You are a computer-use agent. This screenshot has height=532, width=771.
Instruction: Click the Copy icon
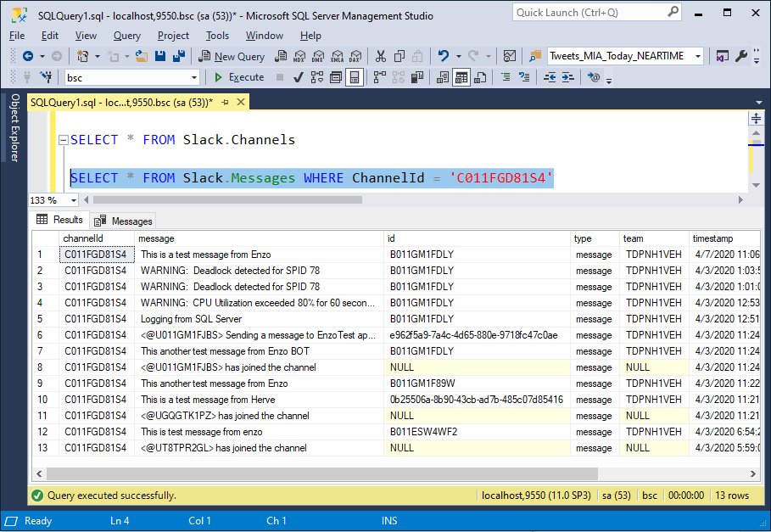point(399,56)
